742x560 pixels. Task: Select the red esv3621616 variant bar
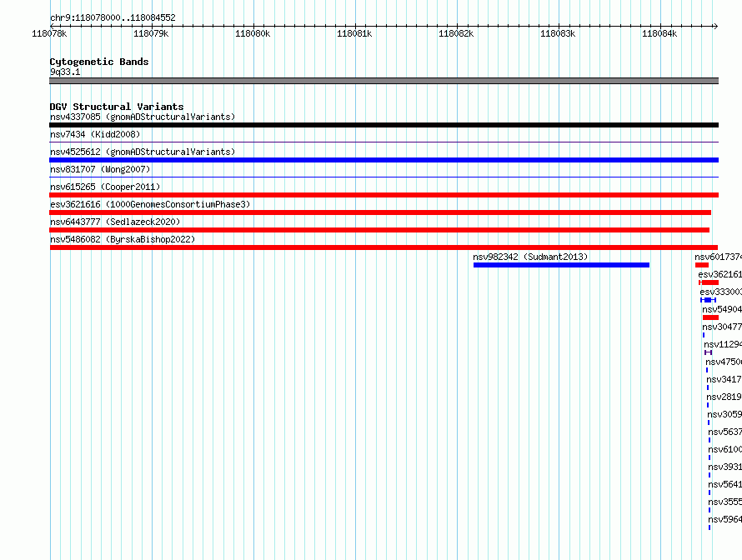pos(380,212)
